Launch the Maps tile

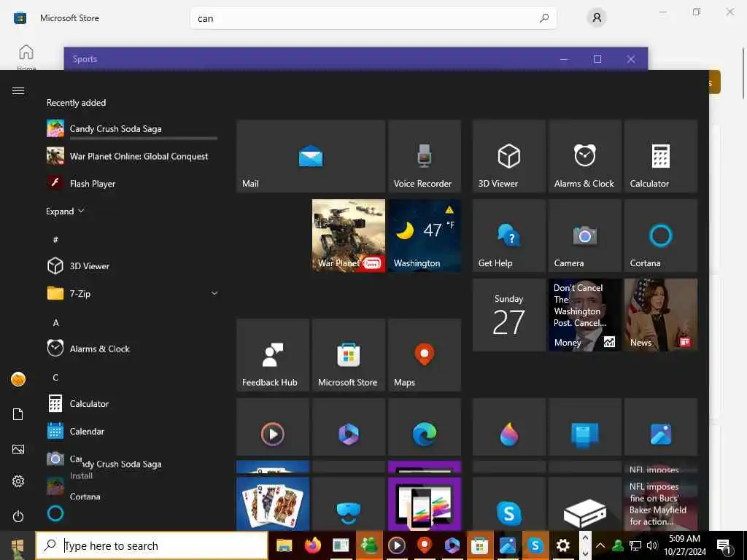(424, 355)
